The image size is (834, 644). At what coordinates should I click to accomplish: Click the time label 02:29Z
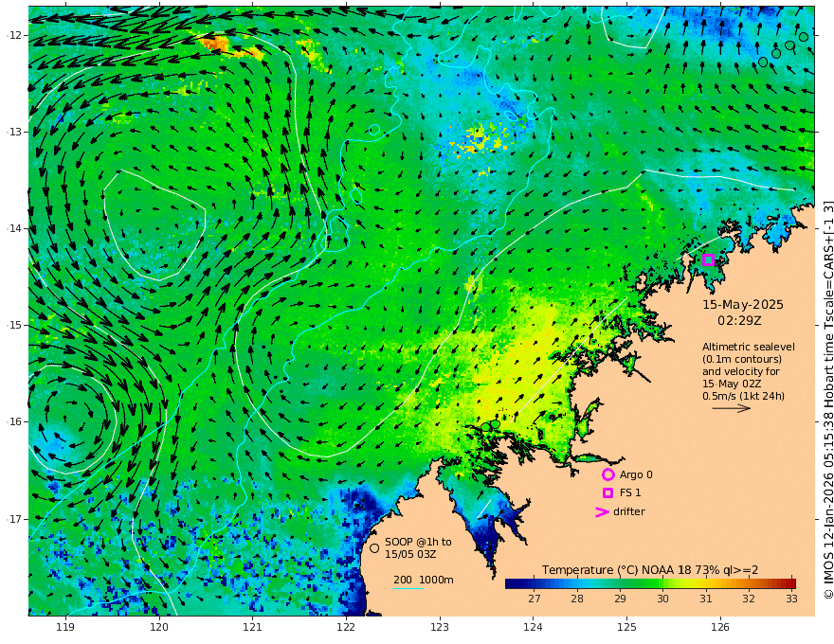coord(739,321)
